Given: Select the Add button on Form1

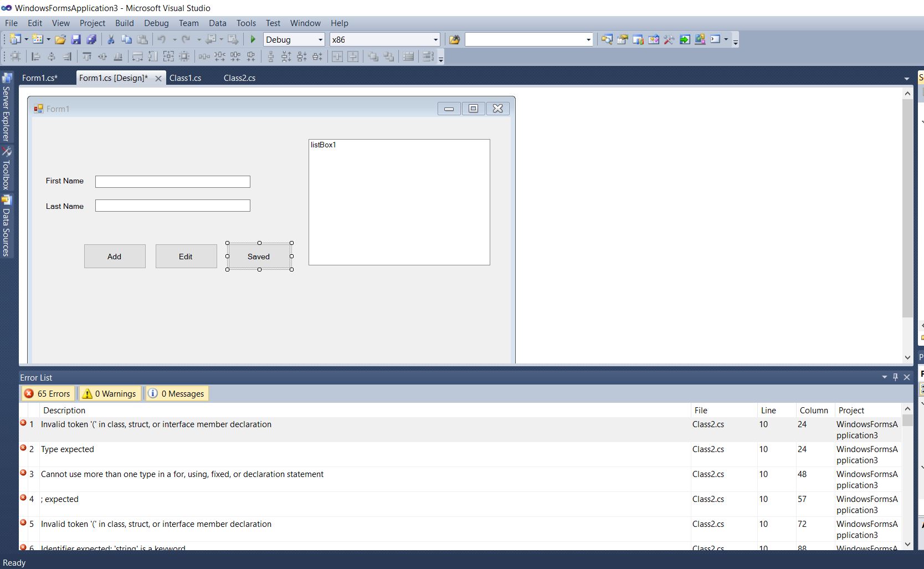Looking at the screenshot, I should point(115,257).
